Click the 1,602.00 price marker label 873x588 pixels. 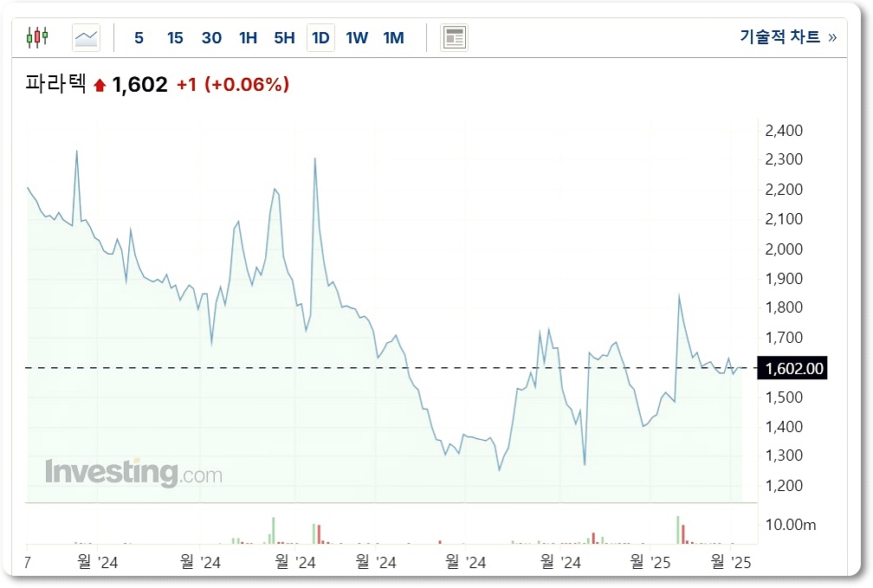pos(792,369)
